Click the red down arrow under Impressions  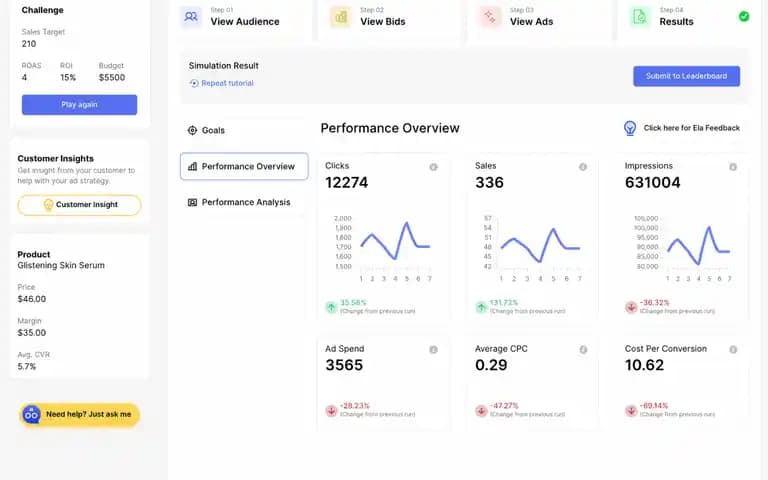tap(631, 307)
